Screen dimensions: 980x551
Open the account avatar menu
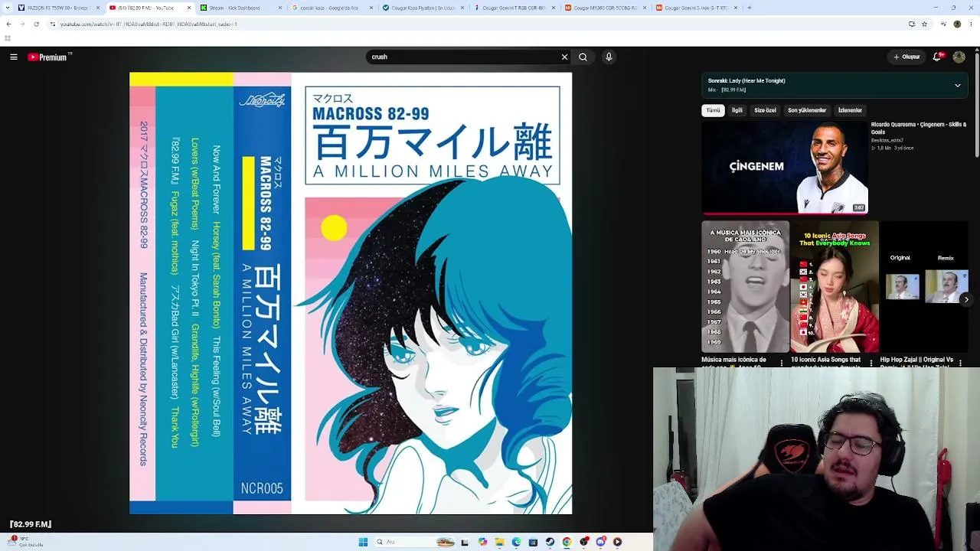click(959, 57)
